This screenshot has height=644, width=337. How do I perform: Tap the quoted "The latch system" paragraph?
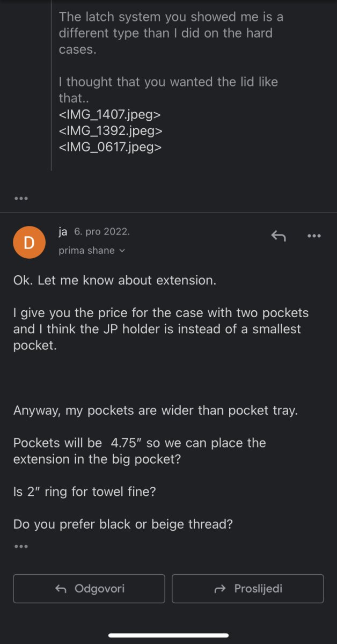171,33
